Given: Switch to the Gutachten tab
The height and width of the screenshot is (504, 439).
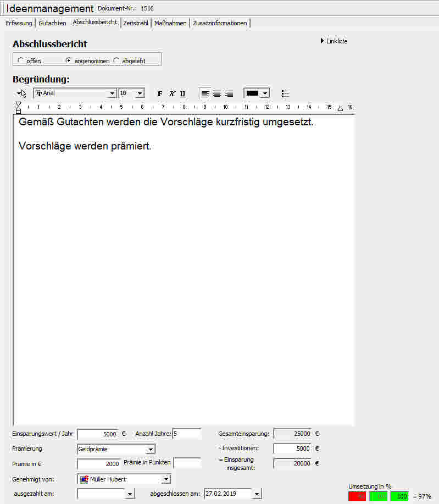Looking at the screenshot, I should [x=52, y=23].
